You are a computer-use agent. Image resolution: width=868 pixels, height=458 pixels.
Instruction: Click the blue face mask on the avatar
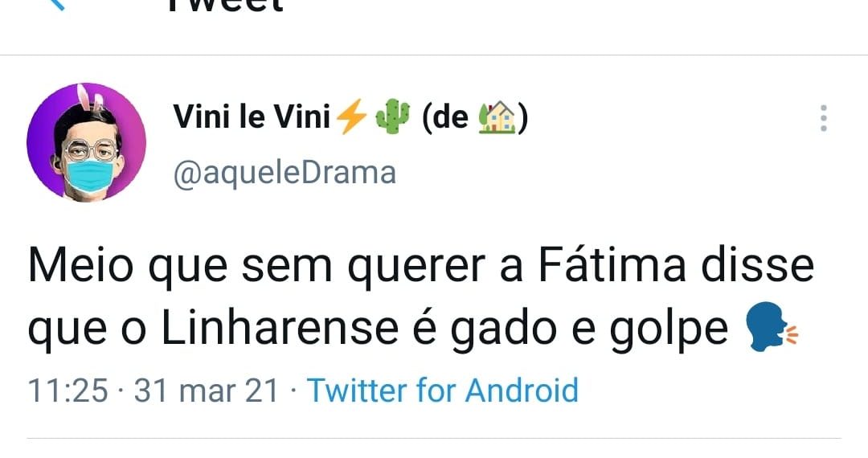pos(90,176)
